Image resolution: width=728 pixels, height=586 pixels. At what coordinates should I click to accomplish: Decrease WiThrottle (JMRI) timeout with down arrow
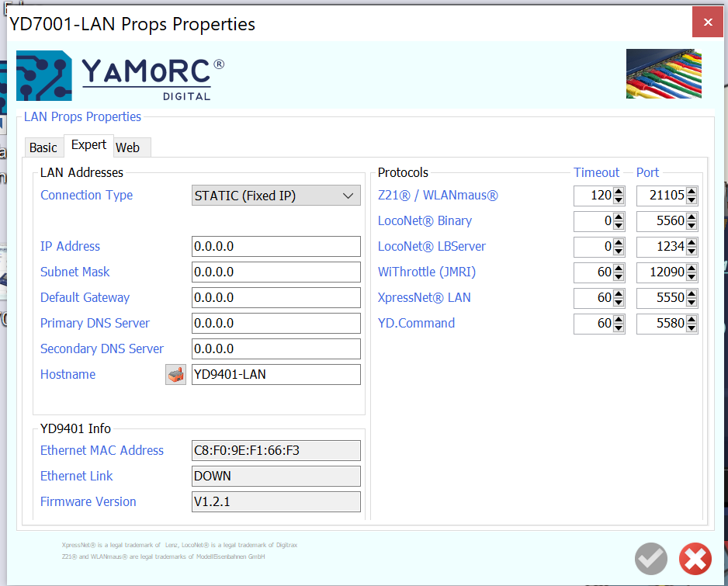tap(619, 277)
